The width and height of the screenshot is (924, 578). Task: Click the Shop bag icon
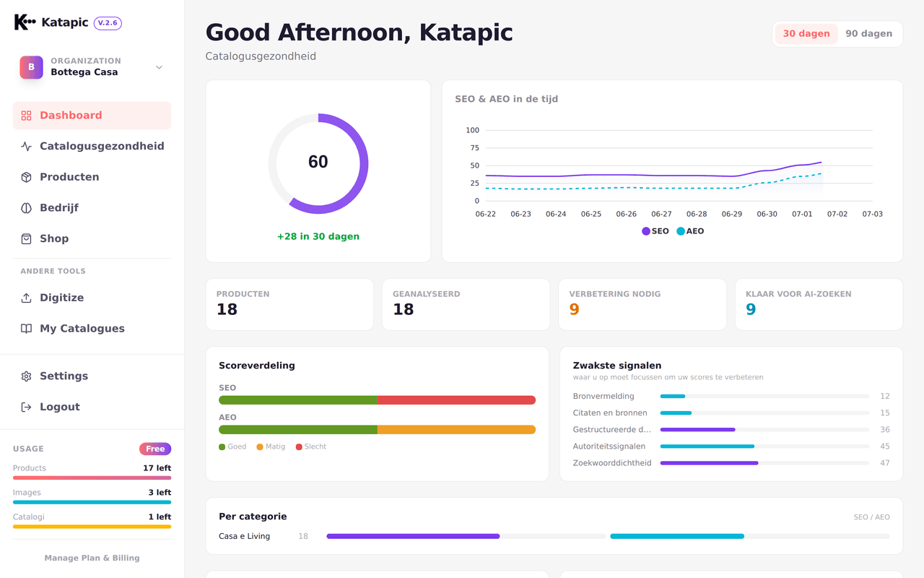[x=27, y=238]
